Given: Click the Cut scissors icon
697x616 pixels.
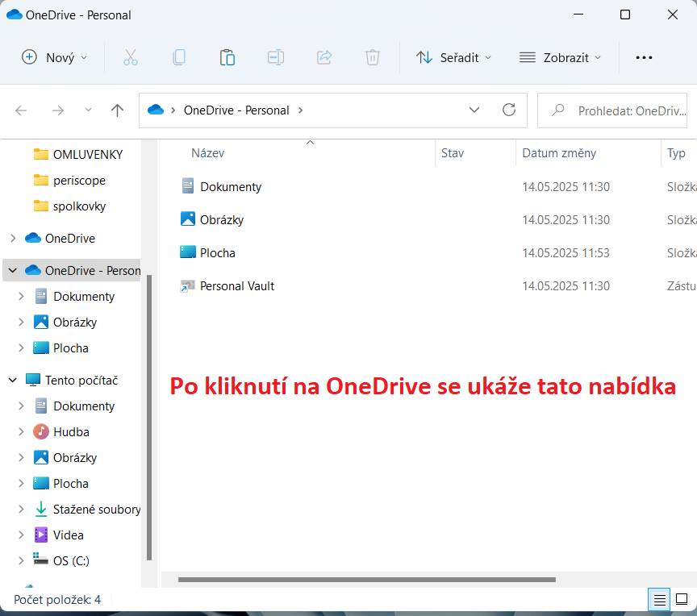Looking at the screenshot, I should point(130,57).
